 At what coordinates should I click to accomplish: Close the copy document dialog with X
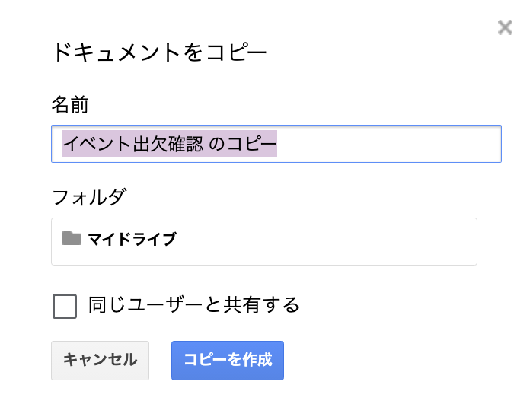[x=505, y=28]
